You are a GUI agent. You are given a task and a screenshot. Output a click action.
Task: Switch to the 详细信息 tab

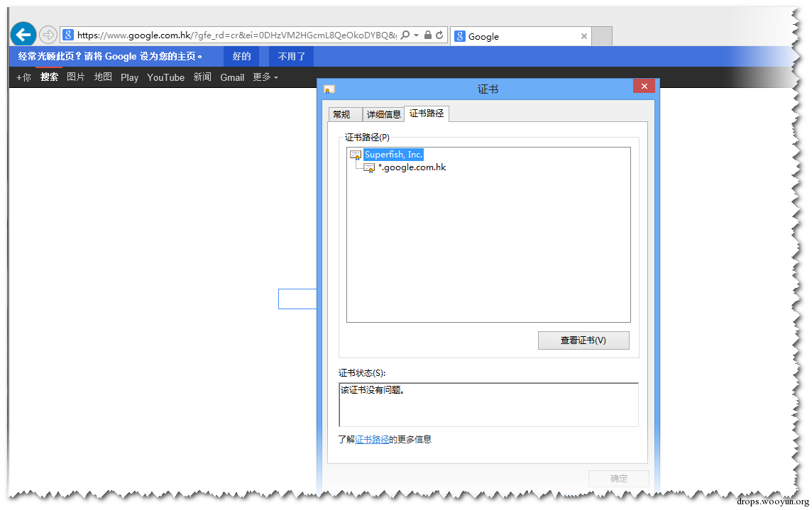(x=384, y=114)
